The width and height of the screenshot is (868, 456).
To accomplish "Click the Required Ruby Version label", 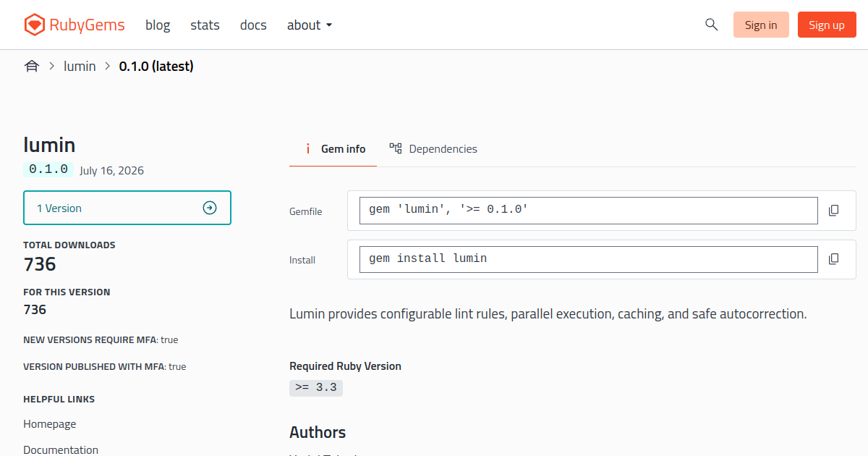I will coord(345,366).
